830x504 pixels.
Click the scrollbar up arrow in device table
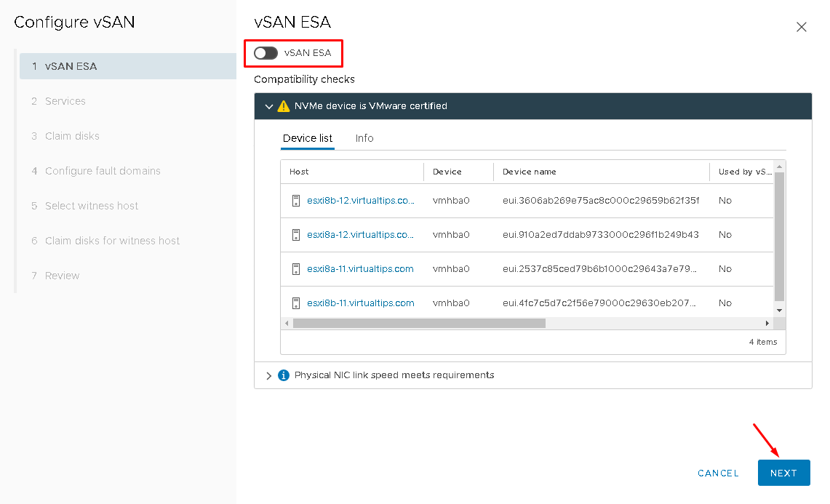coord(780,166)
